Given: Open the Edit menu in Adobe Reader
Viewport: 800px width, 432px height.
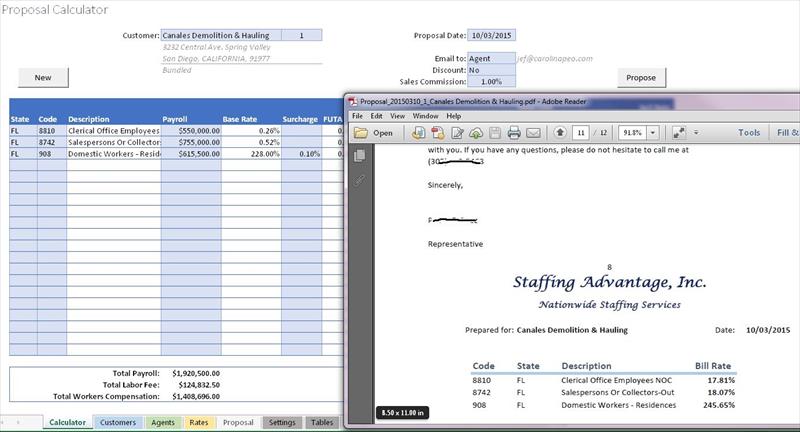Looking at the screenshot, I should (x=377, y=116).
